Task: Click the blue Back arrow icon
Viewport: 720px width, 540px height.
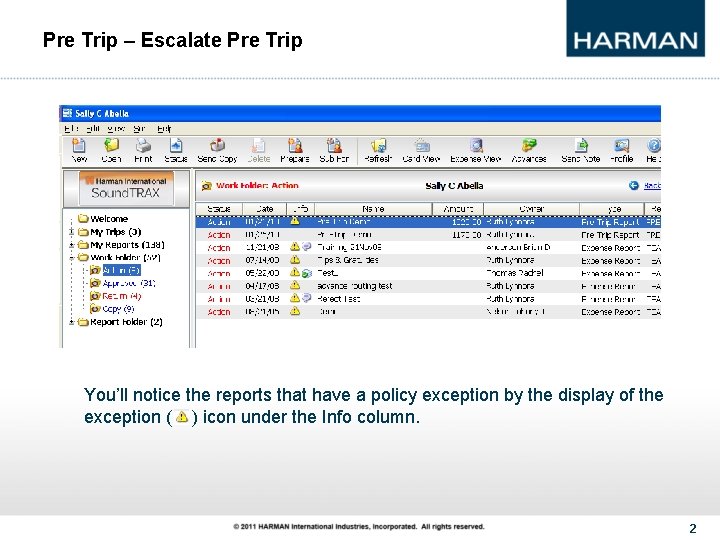Action: click(634, 186)
